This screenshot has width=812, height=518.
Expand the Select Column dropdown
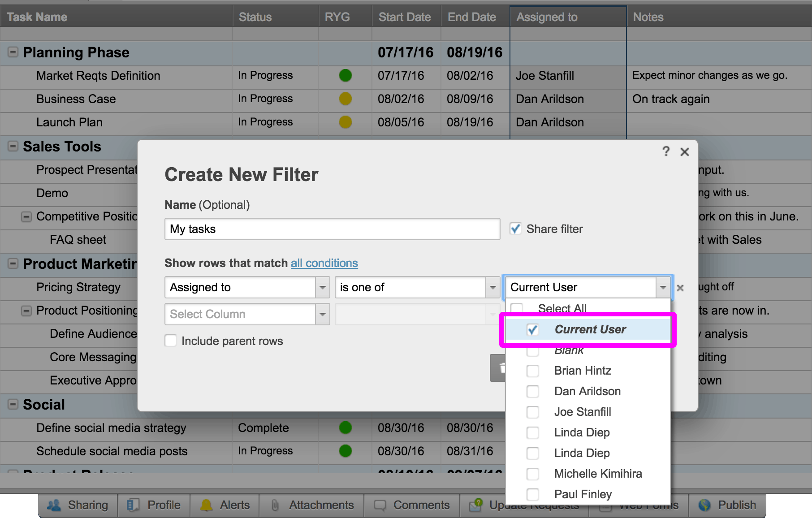click(322, 314)
